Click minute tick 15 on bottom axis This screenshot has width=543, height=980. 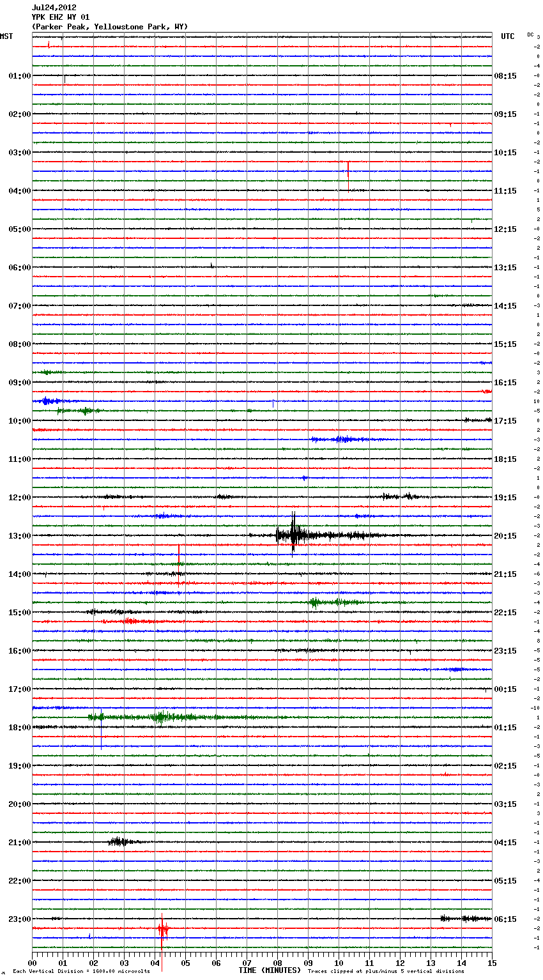pyautogui.click(x=491, y=963)
